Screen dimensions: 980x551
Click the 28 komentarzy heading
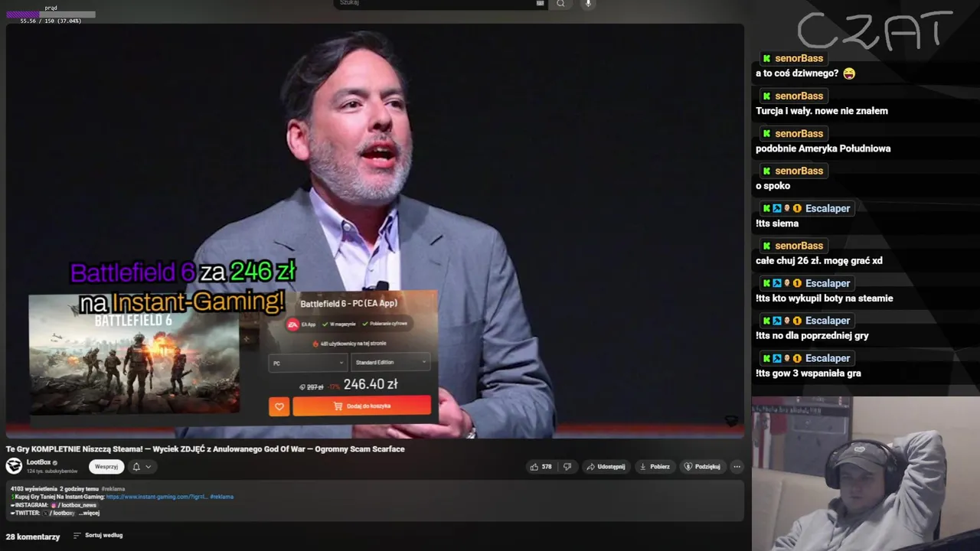[33, 536]
